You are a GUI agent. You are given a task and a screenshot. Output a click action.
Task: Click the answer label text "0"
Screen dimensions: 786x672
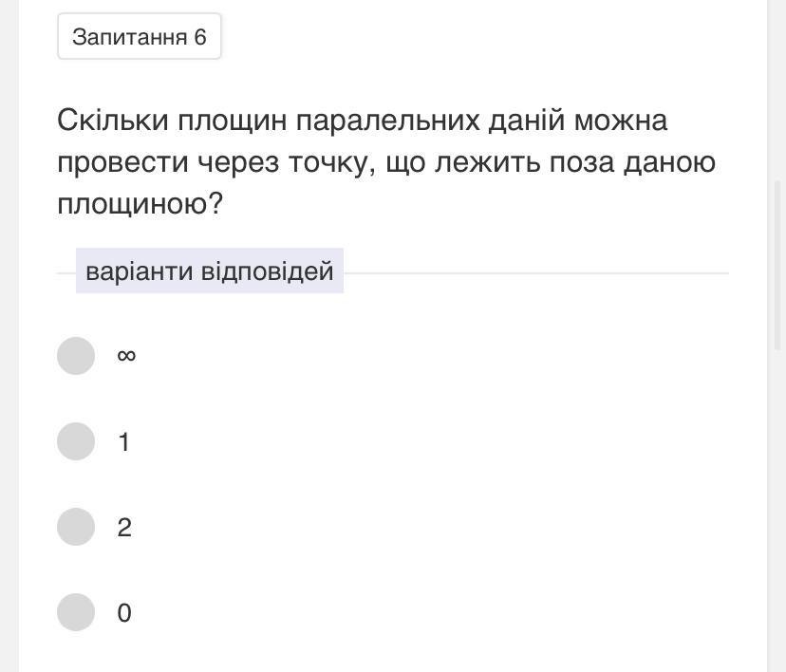pyautogui.click(x=124, y=613)
